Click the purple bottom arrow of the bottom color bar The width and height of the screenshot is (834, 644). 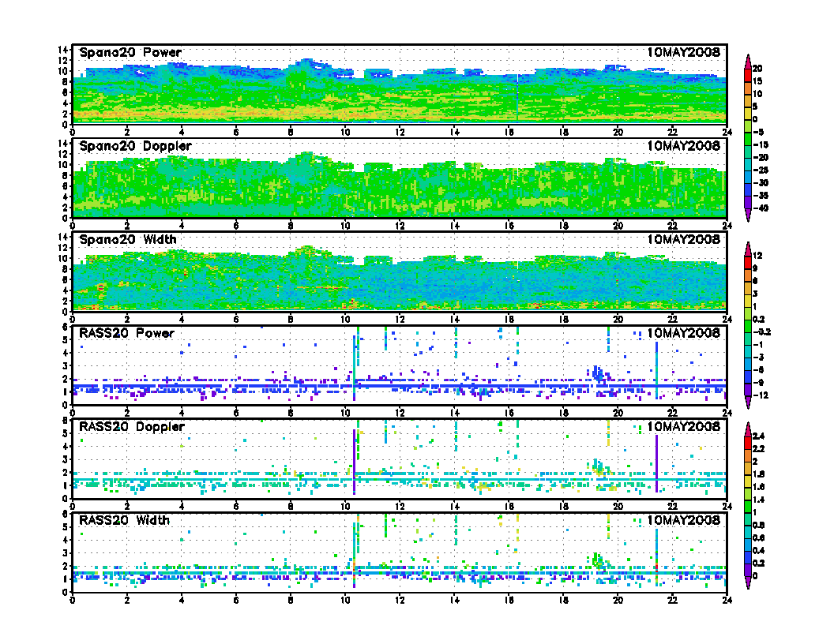(748, 583)
